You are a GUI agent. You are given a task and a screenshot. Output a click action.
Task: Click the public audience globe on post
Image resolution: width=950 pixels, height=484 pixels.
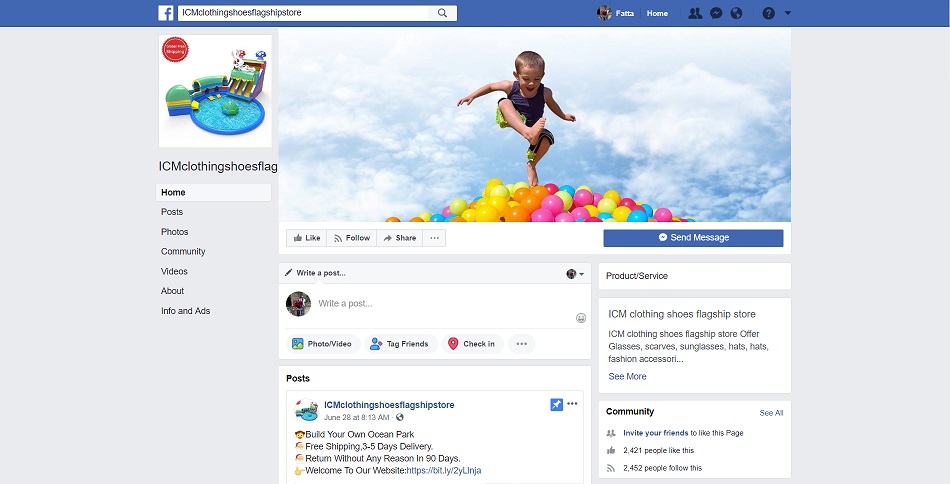399,417
